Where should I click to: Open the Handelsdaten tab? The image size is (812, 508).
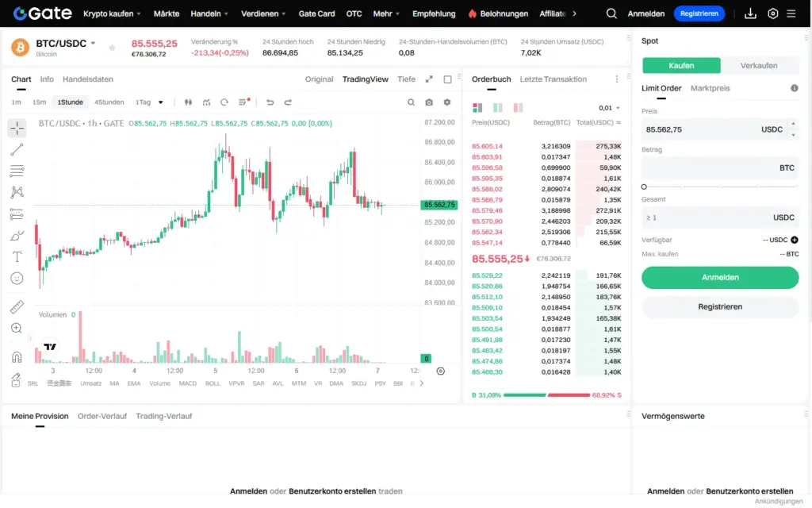[88, 79]
